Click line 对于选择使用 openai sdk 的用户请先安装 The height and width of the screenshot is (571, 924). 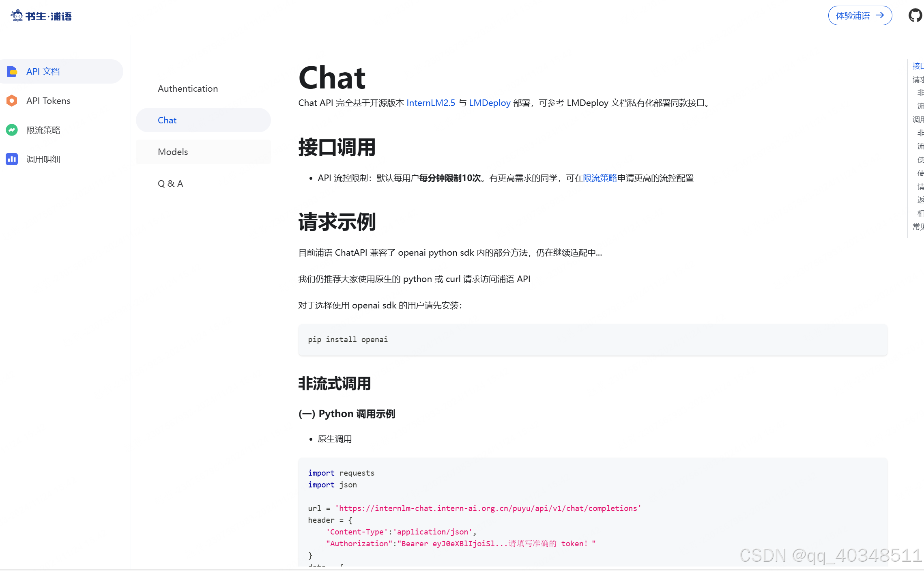point(380,306)
